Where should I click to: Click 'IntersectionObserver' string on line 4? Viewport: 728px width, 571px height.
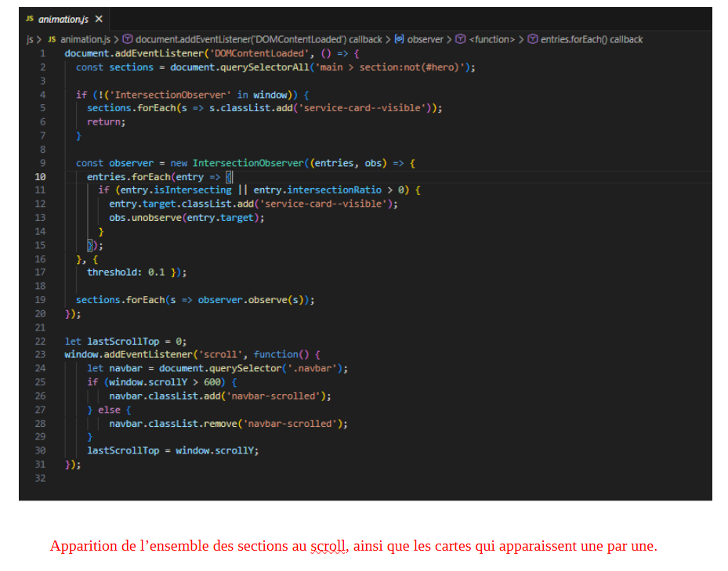coord(170,95)
